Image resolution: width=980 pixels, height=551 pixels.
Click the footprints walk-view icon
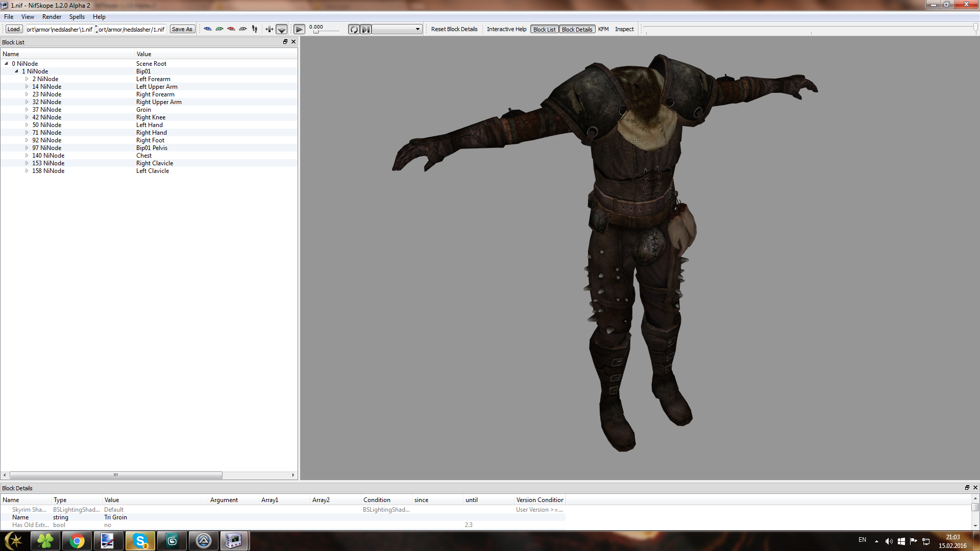(x=255, y=29)
